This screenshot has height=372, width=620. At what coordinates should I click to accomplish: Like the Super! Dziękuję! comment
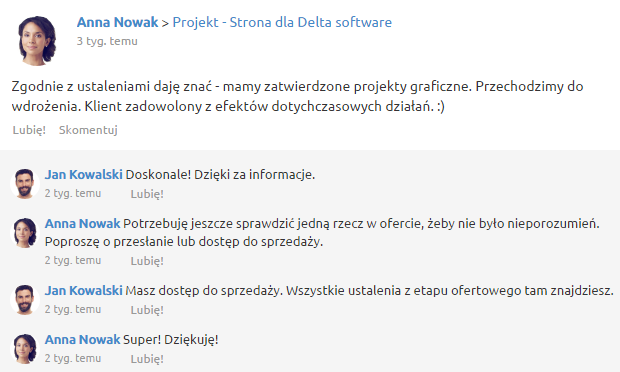pyautogui.click(x=147, y=359)
